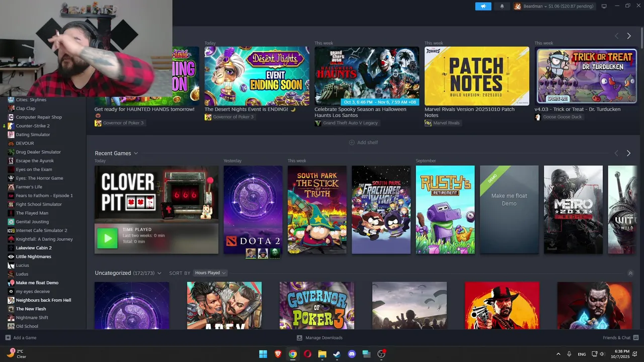This screenshot has width=644, height=362.
Task: Open the CloverPit recent game tile
Action: [156, 210]
